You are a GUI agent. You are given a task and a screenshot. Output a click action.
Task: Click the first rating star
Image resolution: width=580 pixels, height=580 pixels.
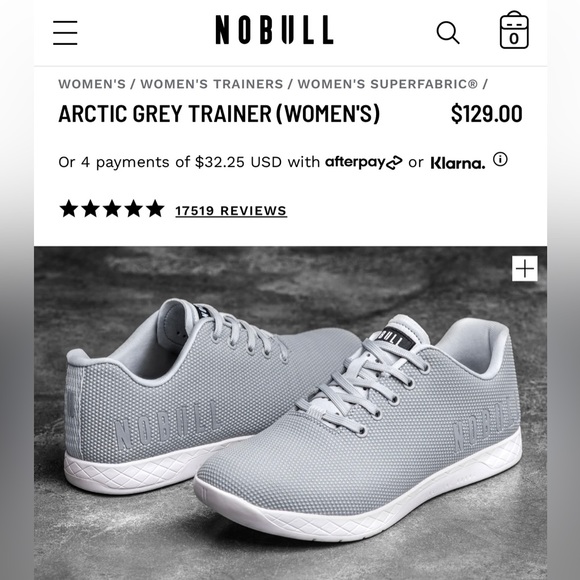69,209
